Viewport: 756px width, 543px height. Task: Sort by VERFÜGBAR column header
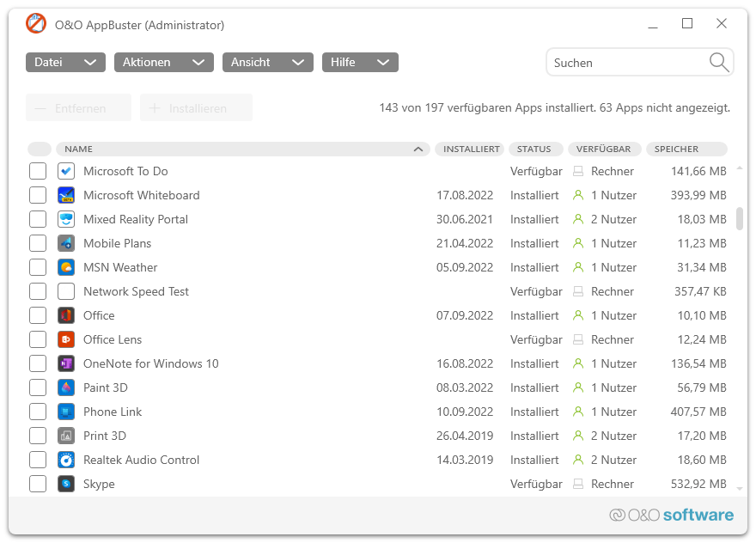[605, 149]
